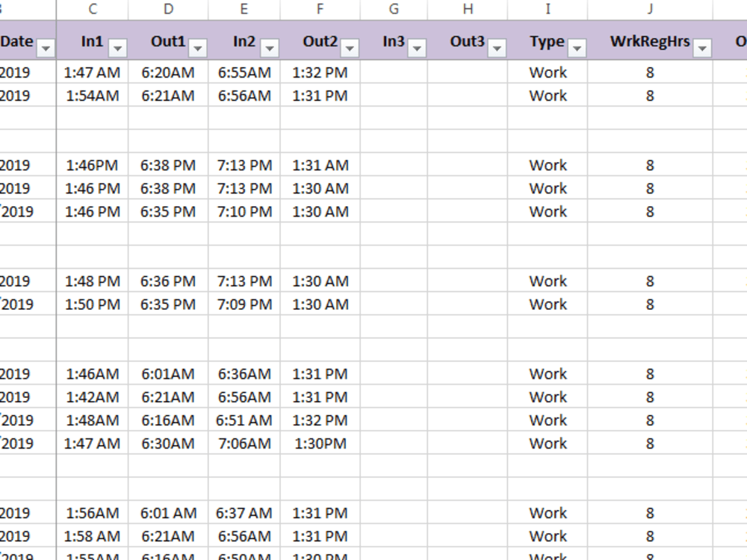Select cell containing 6:55AM
Screen dimensions: 747x560
244,72
